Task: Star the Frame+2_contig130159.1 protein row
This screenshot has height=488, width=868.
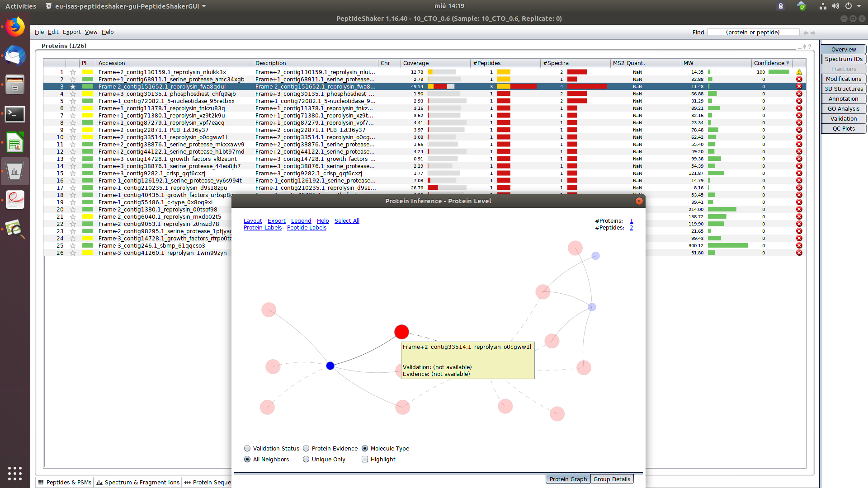Action: pos(72,72)
